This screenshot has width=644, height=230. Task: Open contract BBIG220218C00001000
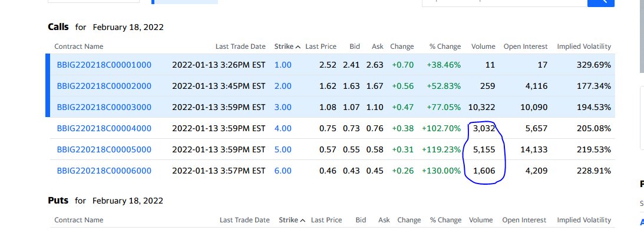pos(104,65)
